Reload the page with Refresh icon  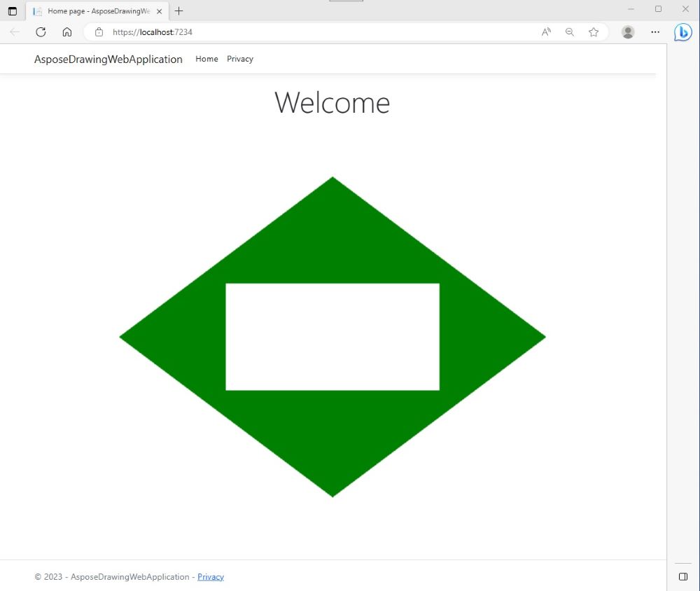[41, 32]
